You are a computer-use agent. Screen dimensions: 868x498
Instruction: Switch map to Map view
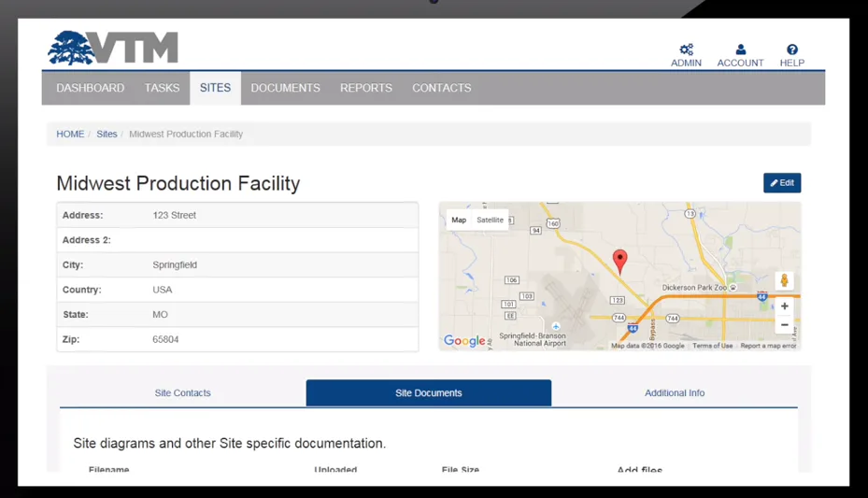click(x=459, y=220)
